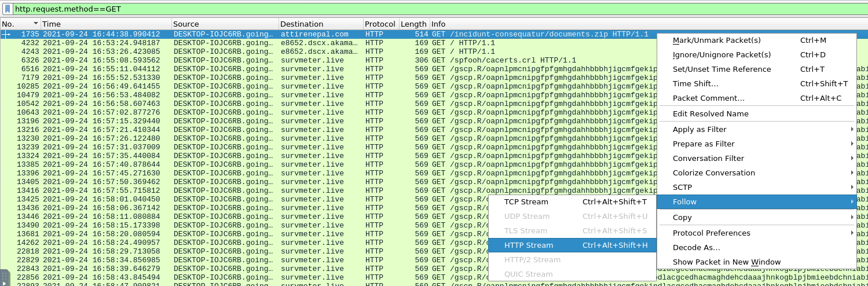Choose Show Packet in New Window
The width and height of the screenshot is (868, 286).
click(726, 262)
